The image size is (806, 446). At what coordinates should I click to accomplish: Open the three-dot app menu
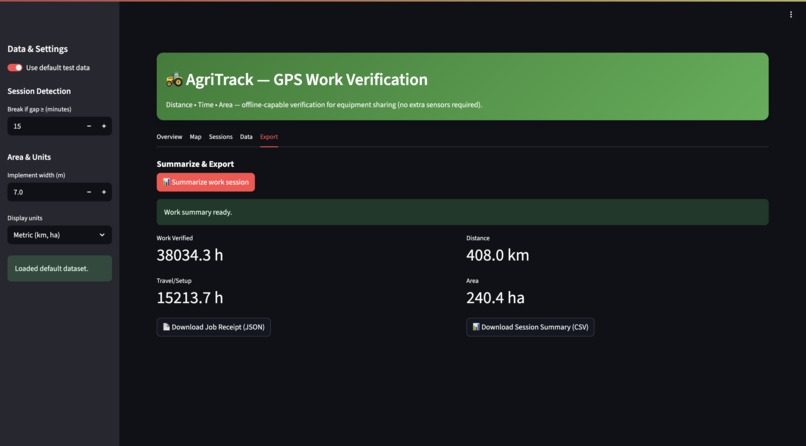(791, 14)
